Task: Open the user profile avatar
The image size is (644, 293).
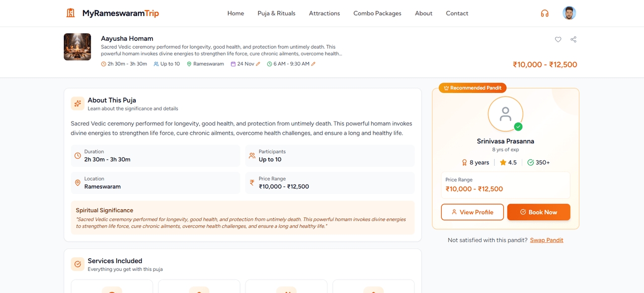Action: click(569, 13)
